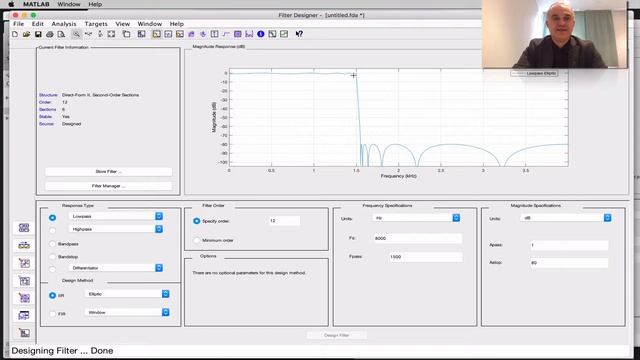
Task: Click the Print toolbar icon
Action: (x=50, y=34)
